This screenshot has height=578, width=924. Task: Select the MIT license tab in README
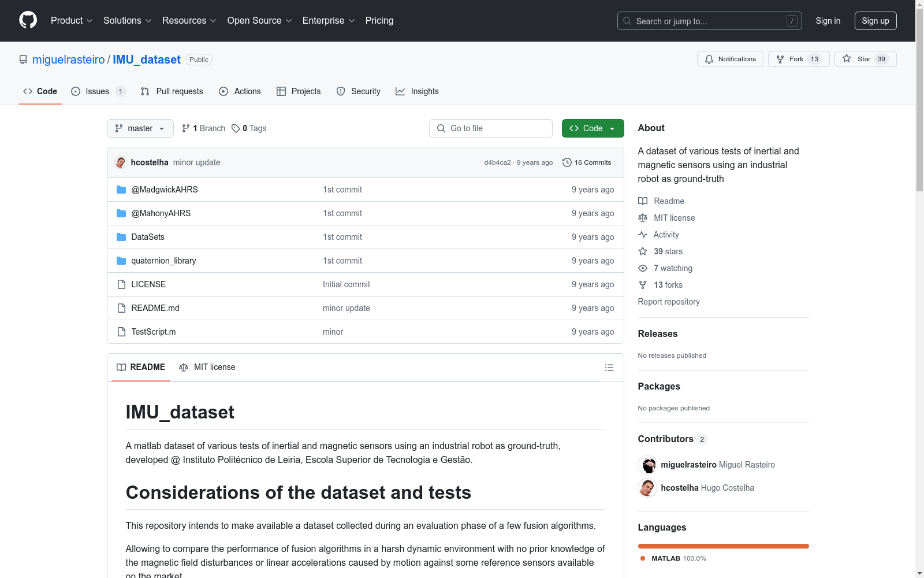click(207, 367)
